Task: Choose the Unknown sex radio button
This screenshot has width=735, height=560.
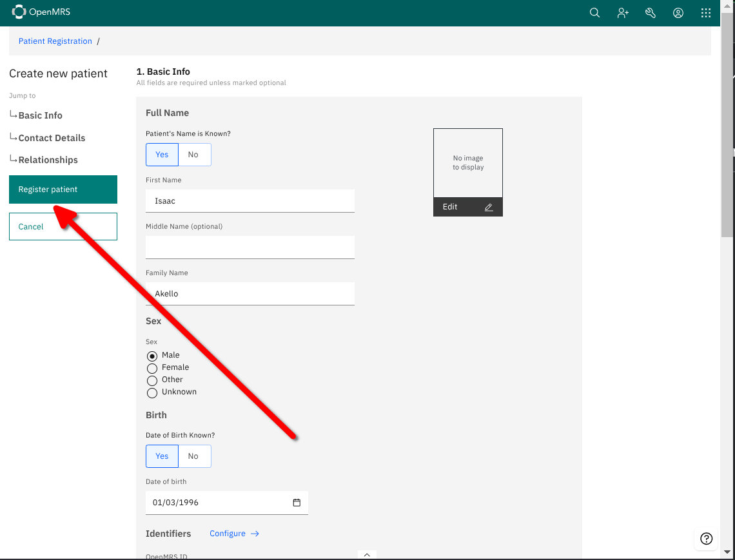Action: coord(152,392)
